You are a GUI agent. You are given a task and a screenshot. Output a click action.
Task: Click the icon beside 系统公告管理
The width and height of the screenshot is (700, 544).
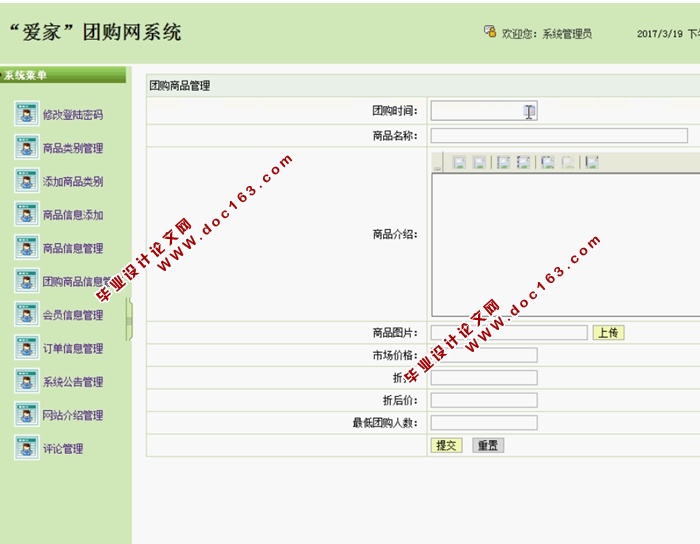coord(26,381)
